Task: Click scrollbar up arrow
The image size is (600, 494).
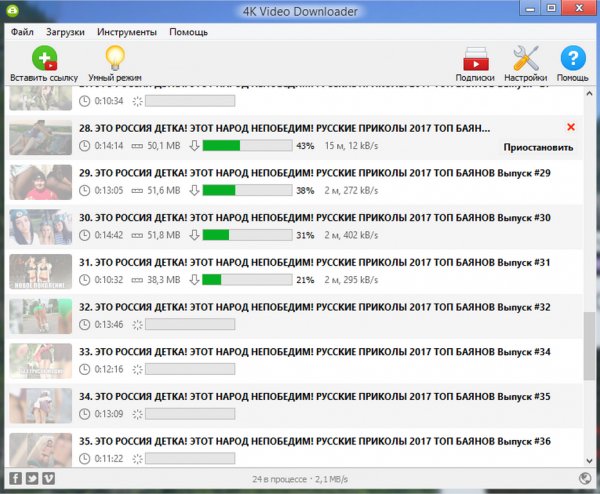Action: click(589, 93)
